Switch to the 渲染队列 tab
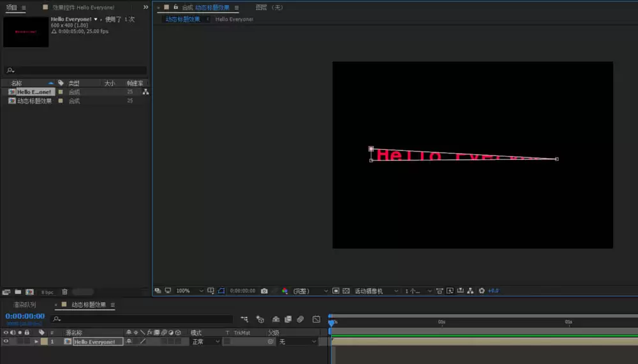 point(24,305)
